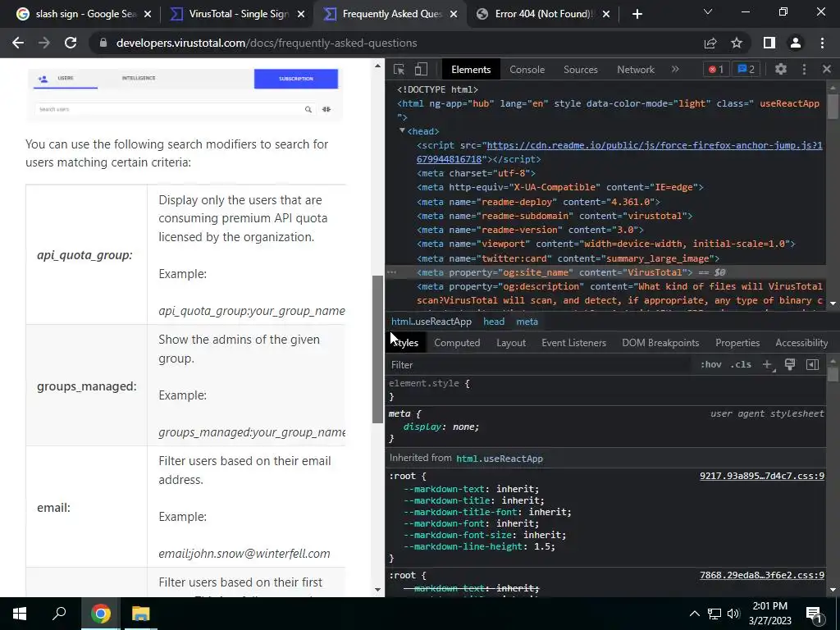Click the browser forward arrow

[44, 43]
